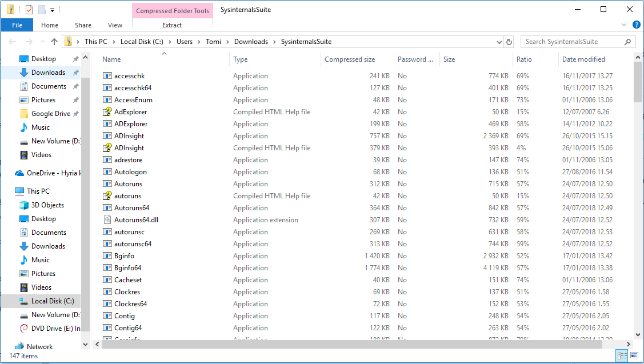The width and height of the screenshot is (644, 364).
Task: Click the horizontal scrollbar of the file list
Action: (352, 344)
